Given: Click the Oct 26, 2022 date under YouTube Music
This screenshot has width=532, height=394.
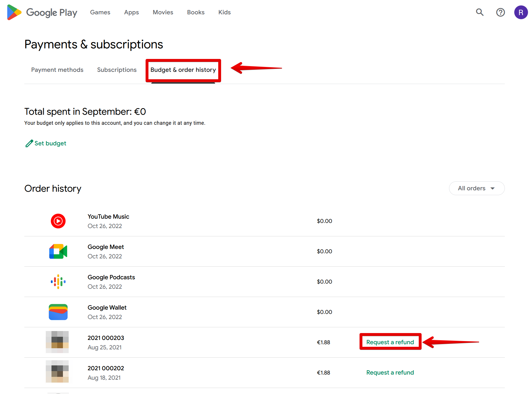Looking at the screenshot, I should point(105,226).
